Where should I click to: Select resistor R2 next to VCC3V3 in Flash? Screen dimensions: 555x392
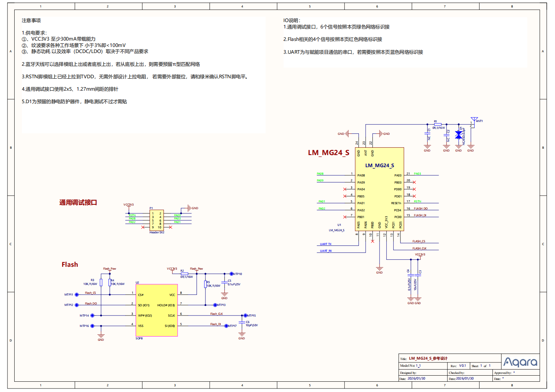coord(184,274)
